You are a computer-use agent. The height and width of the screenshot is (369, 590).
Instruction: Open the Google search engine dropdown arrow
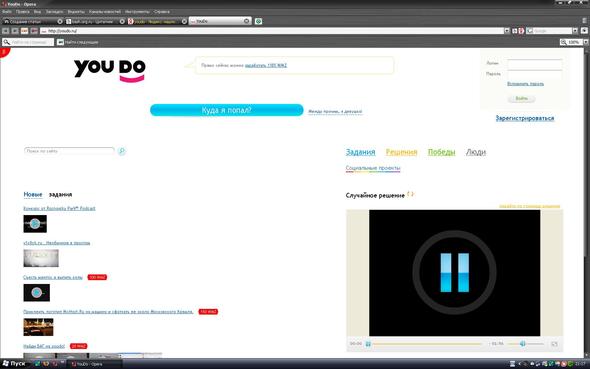click(575, 31)
